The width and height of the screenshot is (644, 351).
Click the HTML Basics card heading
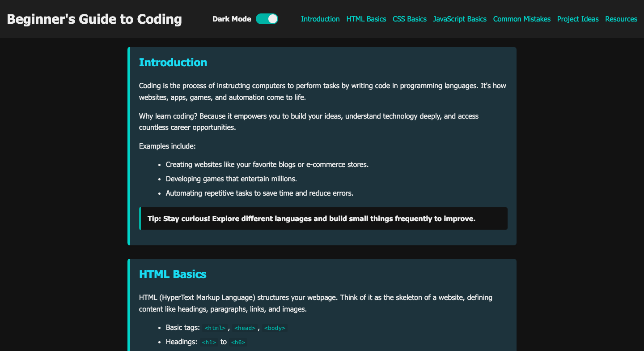173,274
